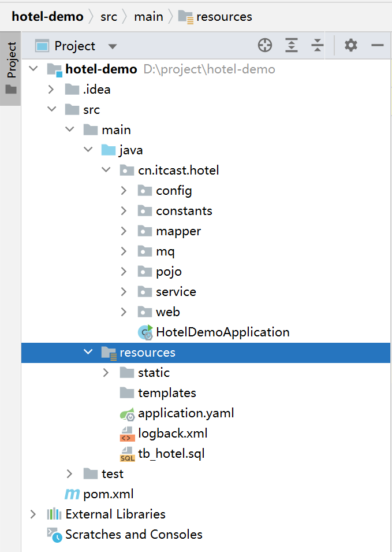Click the Expand All icon in Project toolbar
This screenshot has width=392, height=552.
coord(291,45)
